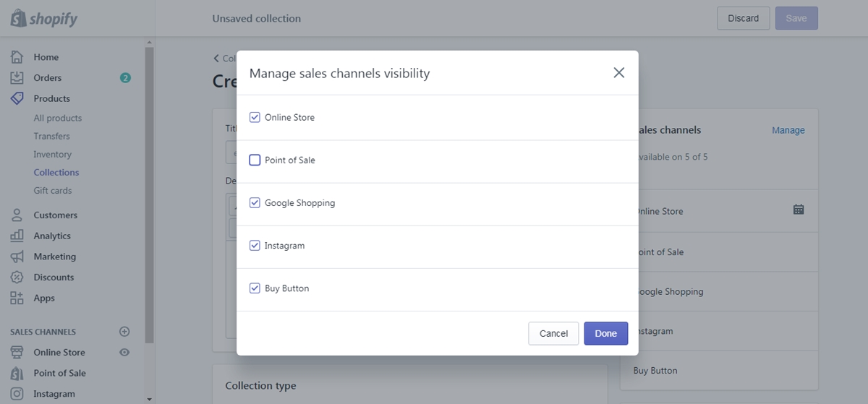
Task: Open Customers in the sidebar
Action: pyautogui.click(x=56, y=215)
